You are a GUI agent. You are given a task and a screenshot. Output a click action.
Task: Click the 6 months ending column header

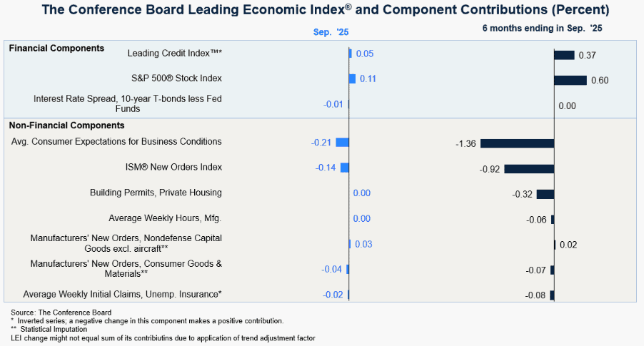coord(542,29)
